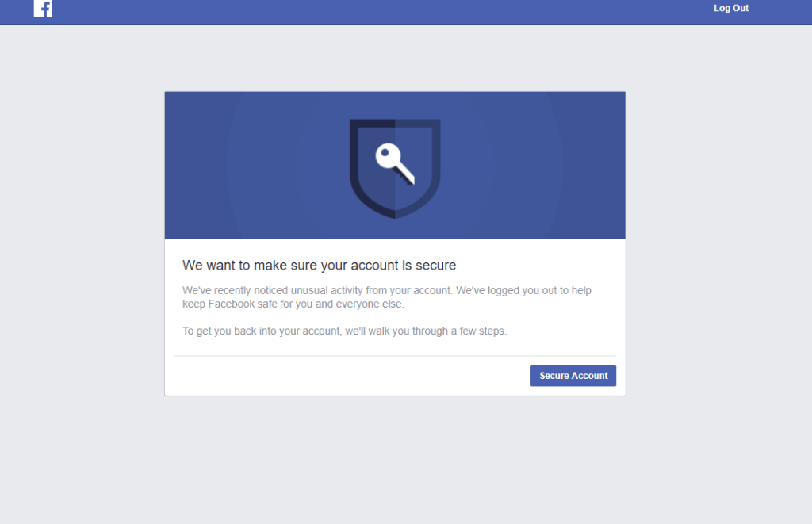
Task: Click the darker left half of shield
Action: click(373, 166)
